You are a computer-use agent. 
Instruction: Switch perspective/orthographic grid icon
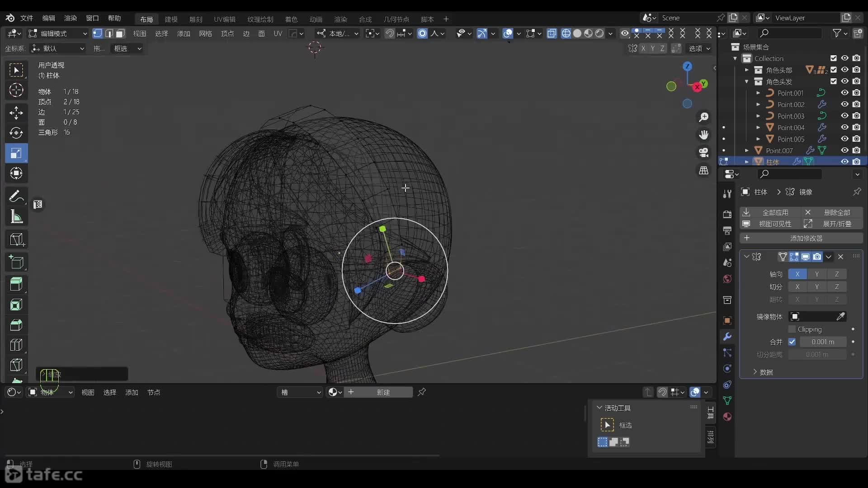(x=704, y=170)
